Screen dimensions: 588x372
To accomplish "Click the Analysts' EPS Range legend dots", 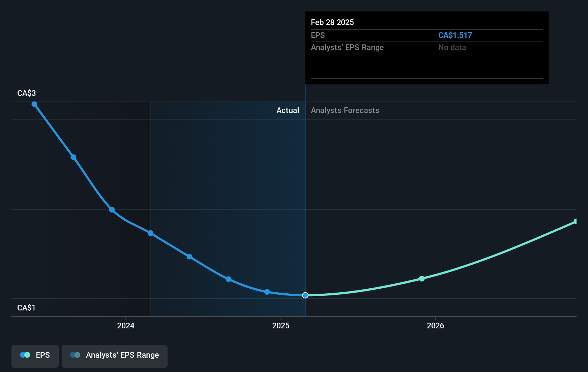I will pyautogui.click(x=75, y=355).
